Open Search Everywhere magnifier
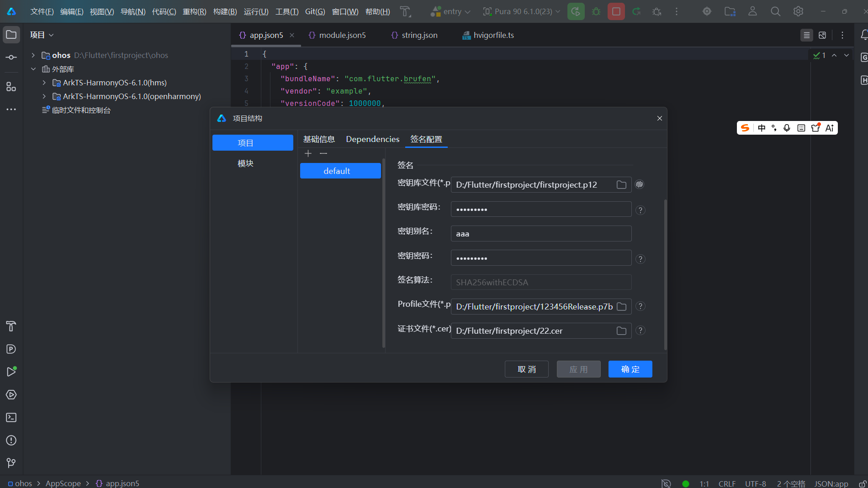The image size is (868, 488). pos(776,11)
